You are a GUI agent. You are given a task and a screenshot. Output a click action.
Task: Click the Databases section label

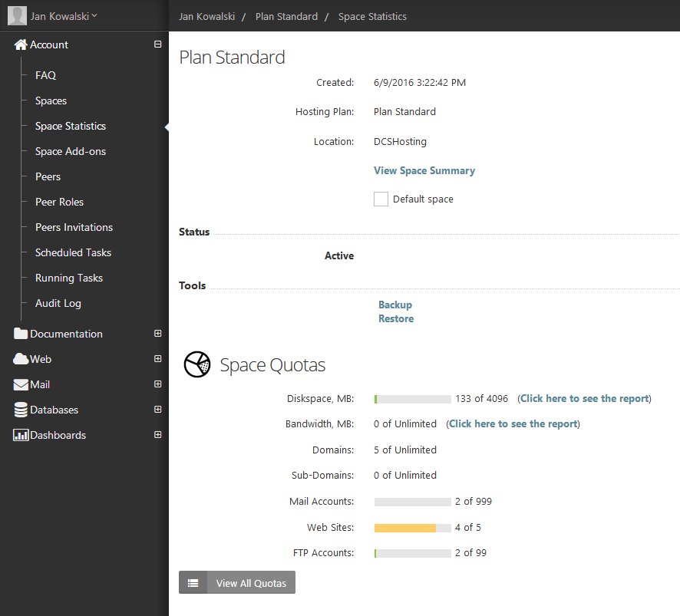coord(54,410)
